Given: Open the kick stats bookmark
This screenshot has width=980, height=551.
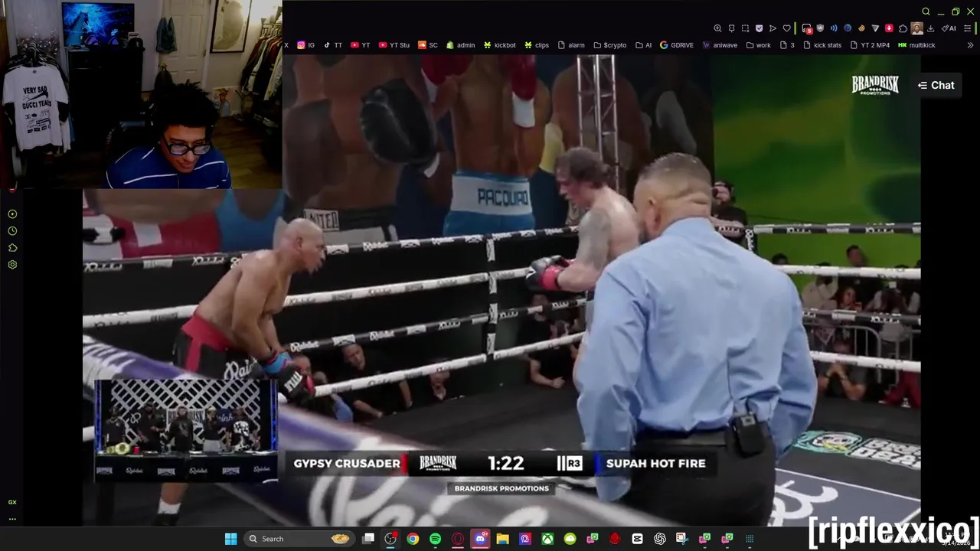Looking at the screenshot, I should [x=822, y=45].
